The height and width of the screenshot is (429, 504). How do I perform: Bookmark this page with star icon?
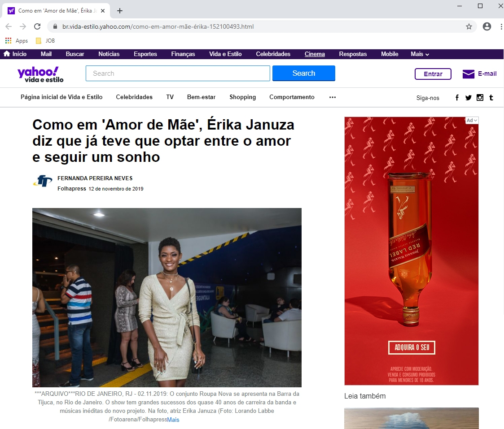(x=469, y=26)
